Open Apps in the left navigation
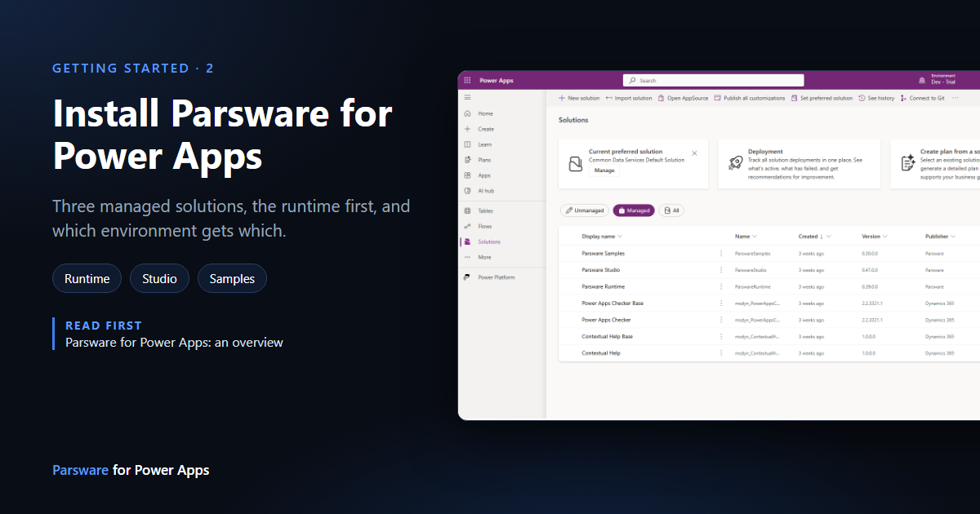This screenshot has height=514, width=980. pyautogui.click(x=479, y=175)
